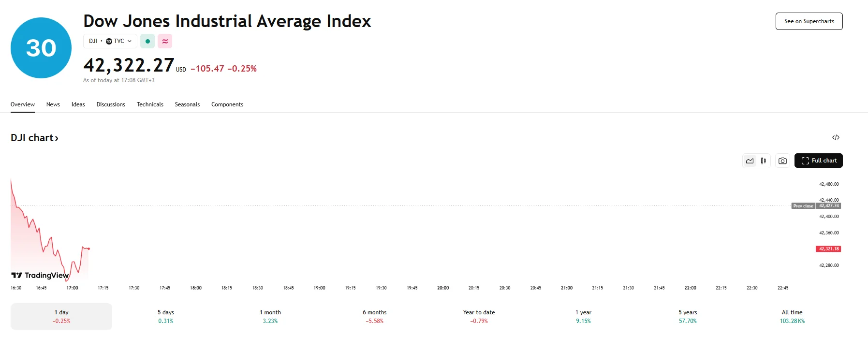Viewport: 868px width, 338px height.
Task: Open the DJI TVC source dropdown
Action: tap(110, 41)
